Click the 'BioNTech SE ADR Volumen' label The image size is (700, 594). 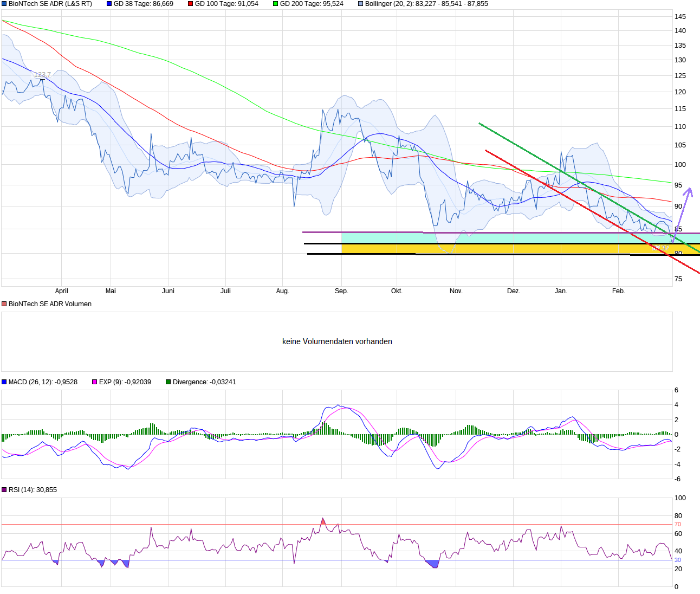50,304
